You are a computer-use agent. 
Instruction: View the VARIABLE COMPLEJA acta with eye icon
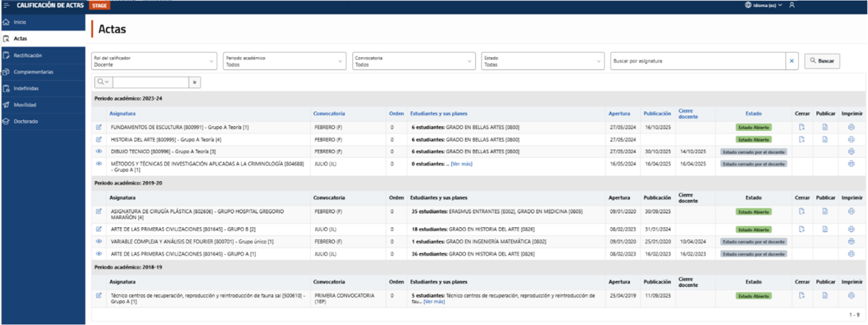99,241
